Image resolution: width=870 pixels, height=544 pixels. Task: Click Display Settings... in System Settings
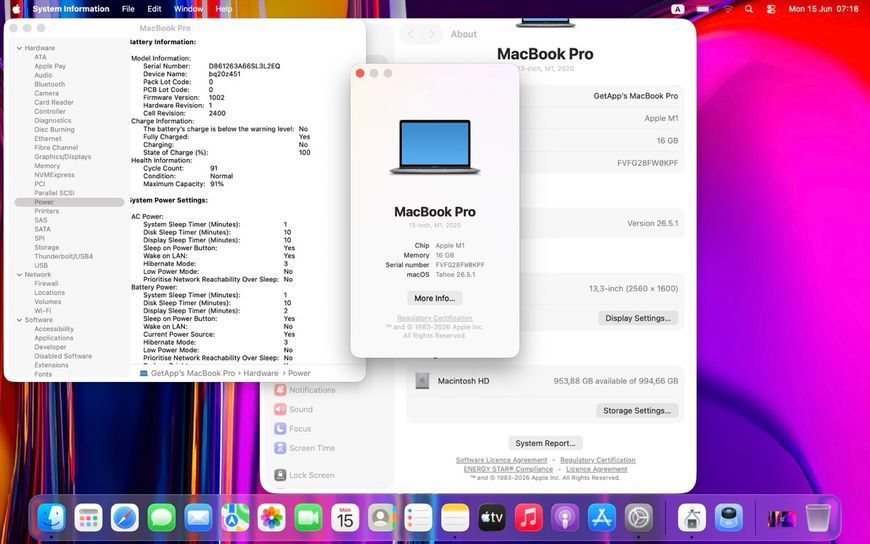(x=638, y=318)
